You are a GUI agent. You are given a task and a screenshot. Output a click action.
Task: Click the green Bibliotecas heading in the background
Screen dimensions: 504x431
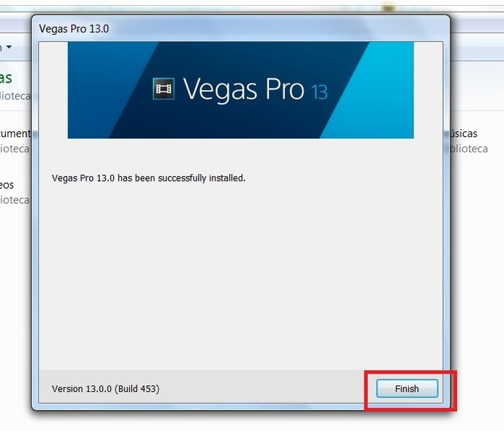click(x=6, y=78)
